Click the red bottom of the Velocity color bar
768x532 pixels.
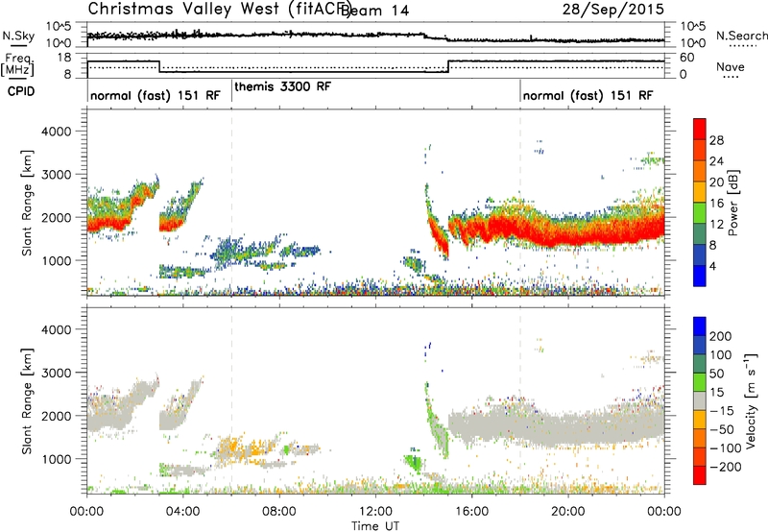[700, 475]
